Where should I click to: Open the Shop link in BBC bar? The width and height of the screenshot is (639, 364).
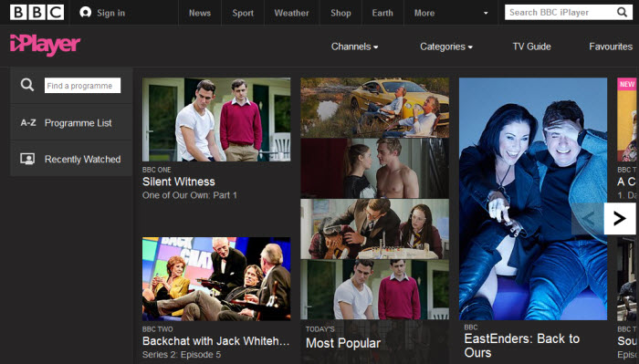point(340,13)
